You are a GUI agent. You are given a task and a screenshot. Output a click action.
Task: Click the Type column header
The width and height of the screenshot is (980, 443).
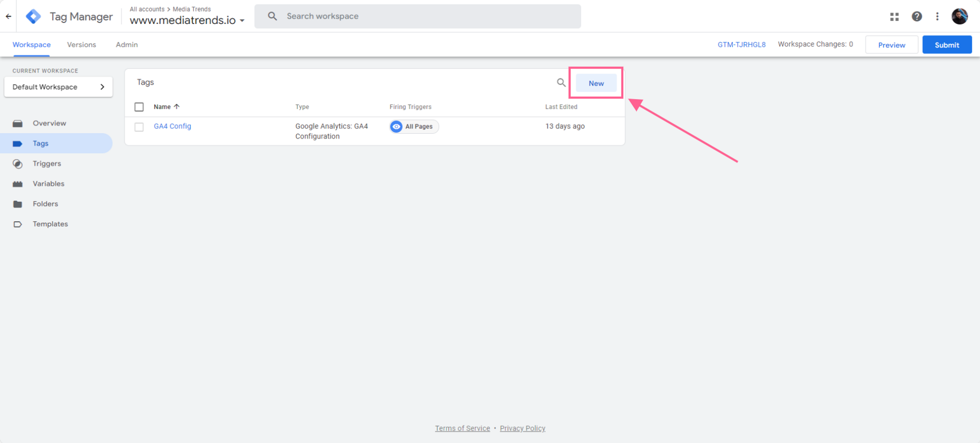302,107
